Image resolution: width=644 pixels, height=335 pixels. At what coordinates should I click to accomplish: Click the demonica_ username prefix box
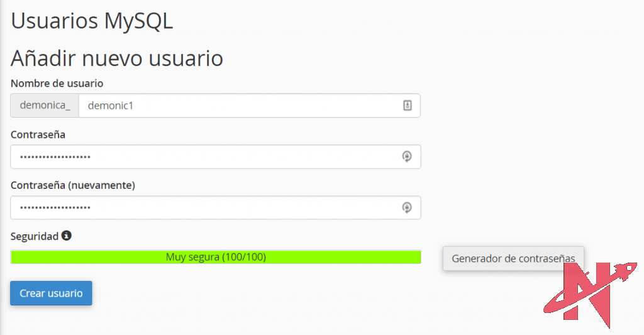click(45, 106)
